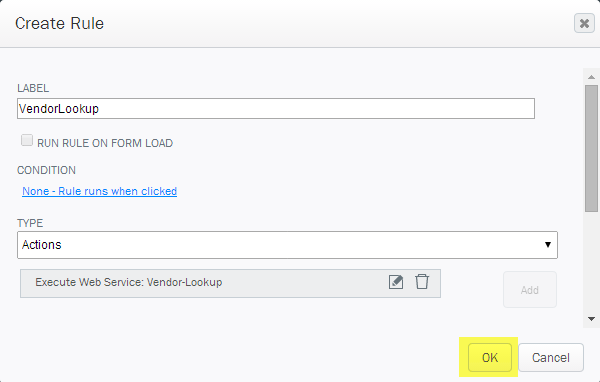
Task: Close the Create Rule dialog with the X
Action: click(584, 23)
